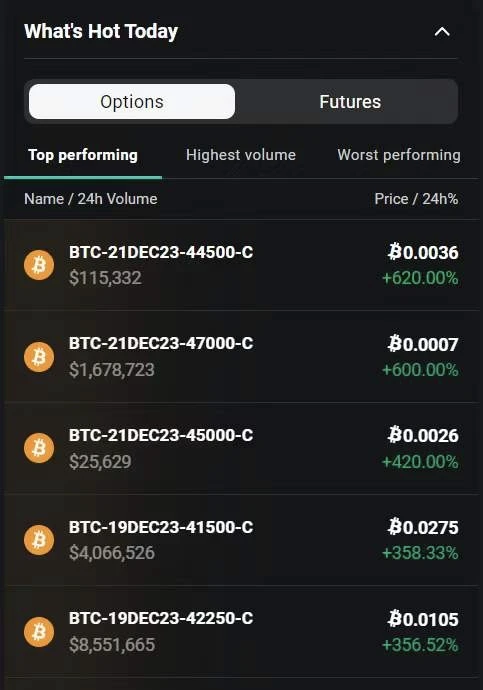The height and width of the screenshot is (690, 483).
Task: Open the BTC-21DEC23-44500-C option
Action: click(x=242, y=265)
